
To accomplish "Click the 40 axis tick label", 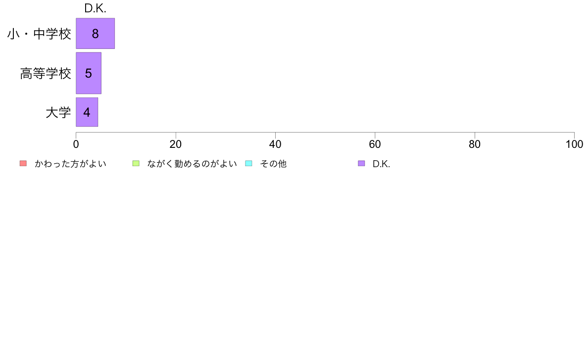I will pyautogui.click(x=275, y=144).
